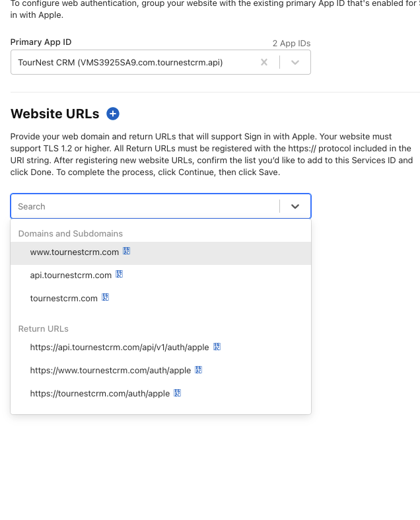Image resolution: width=420 pixels, height=520 pixels.
Task: Click the Primary App ID label
Action: 41,42
